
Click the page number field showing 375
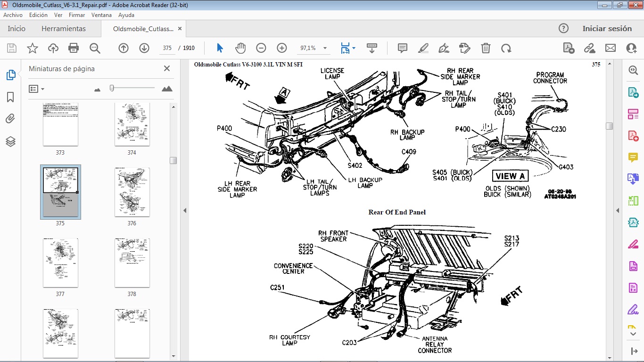point(167,48)
